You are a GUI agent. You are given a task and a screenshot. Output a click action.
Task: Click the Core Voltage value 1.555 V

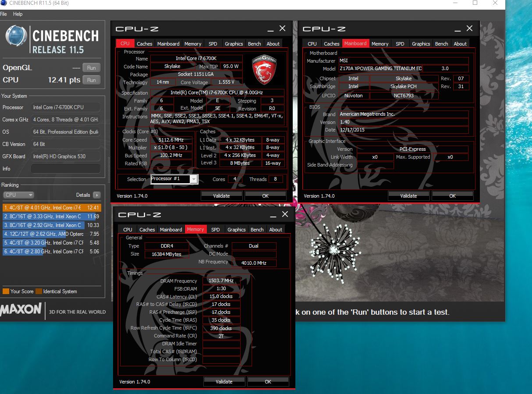click(226, 82)
